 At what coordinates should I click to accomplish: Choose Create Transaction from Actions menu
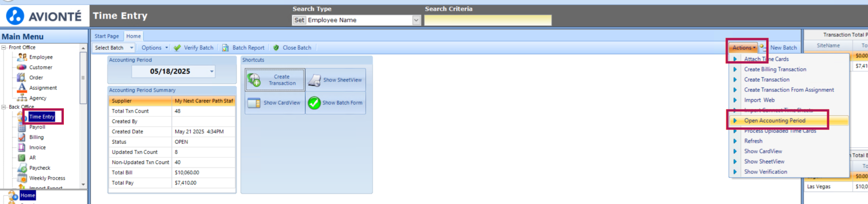click(766, 80)
